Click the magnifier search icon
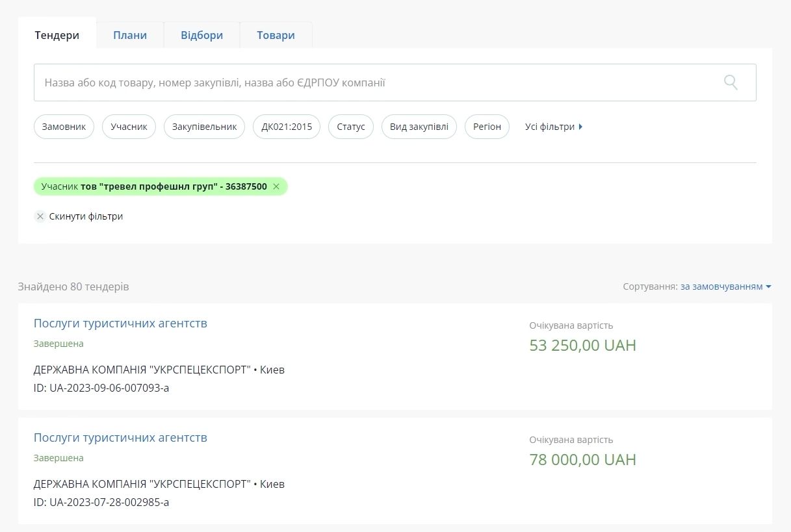The width and height of the screenshot is (791, 532). pos(731,82)
